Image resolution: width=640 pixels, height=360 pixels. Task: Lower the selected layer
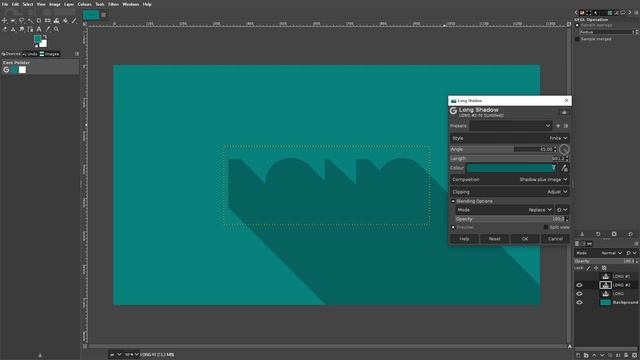tap(602, 355)
